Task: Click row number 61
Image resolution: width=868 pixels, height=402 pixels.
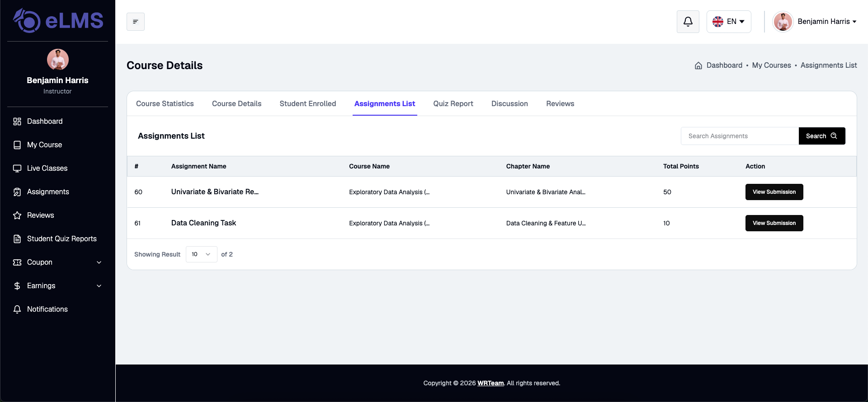Action: 137,223
